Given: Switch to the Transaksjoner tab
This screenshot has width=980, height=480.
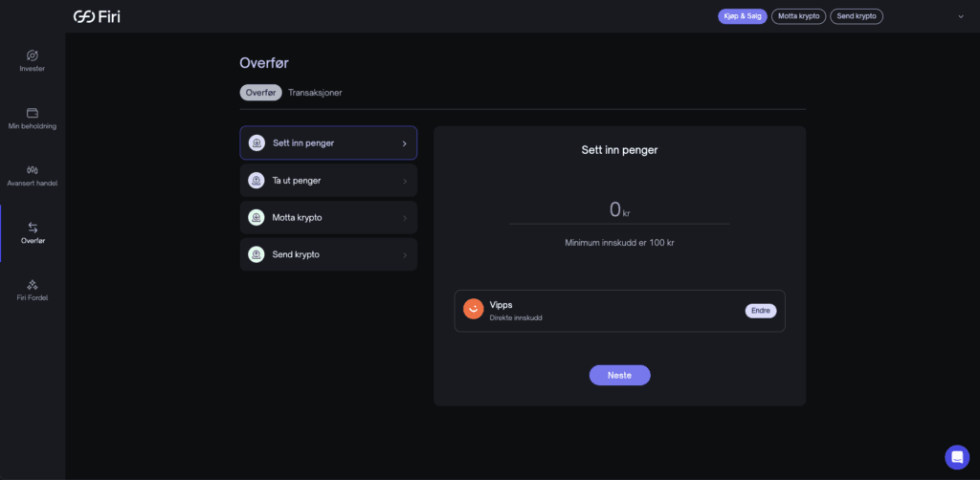Looking at the screenshot, I should pyautogui.click(x=315, y=93).
